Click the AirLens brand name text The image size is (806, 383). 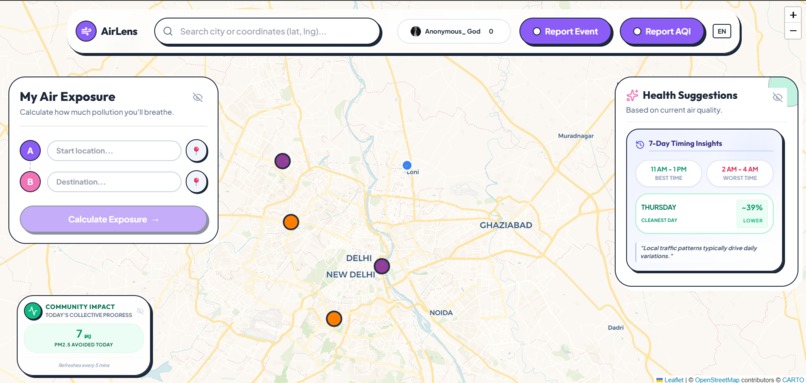point(119,31)
